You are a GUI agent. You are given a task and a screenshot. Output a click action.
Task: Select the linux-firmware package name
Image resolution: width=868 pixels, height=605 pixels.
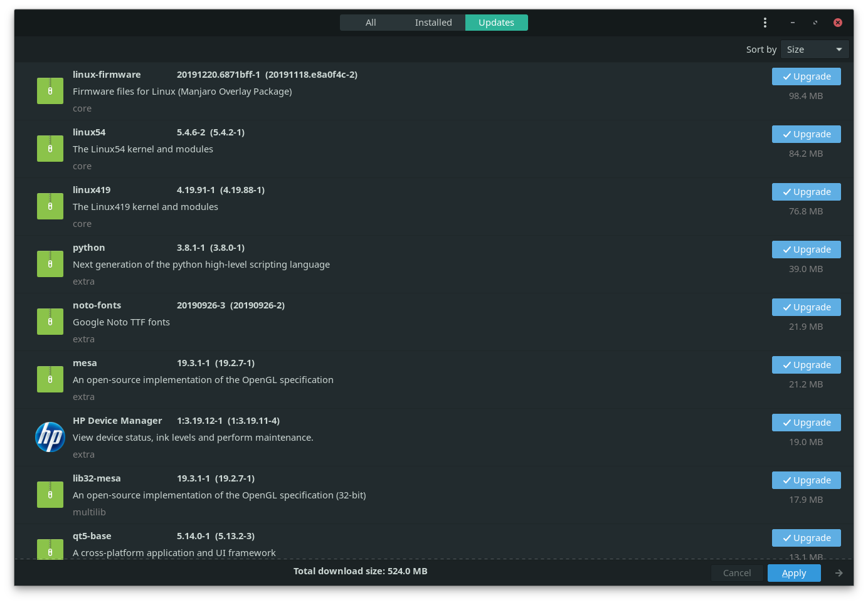107,75
